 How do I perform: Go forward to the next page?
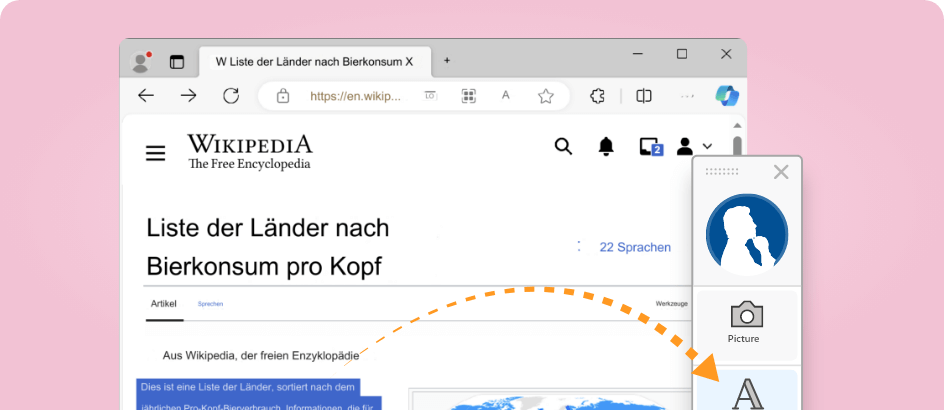tap(188, 96)
